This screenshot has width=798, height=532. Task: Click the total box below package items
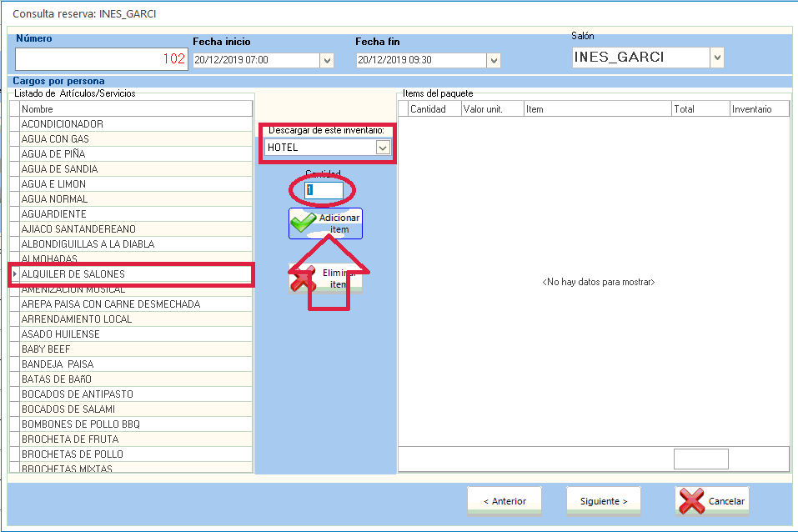click(700, 459)
